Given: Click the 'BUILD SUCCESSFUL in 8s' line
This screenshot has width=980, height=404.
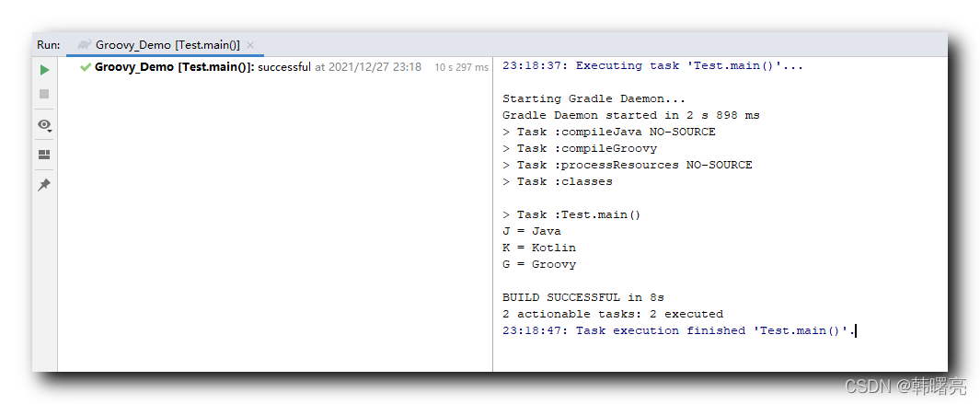Looking at the screenshot, I should [x=582, y=297].
